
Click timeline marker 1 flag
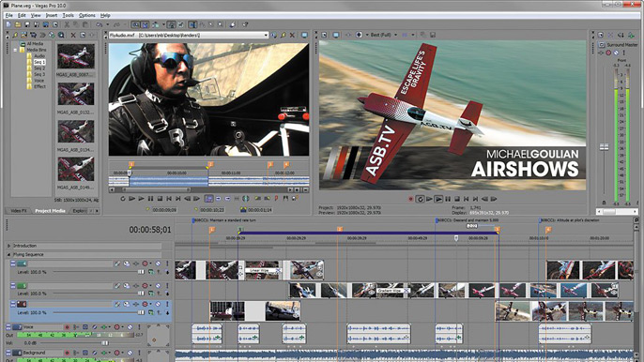212,230
